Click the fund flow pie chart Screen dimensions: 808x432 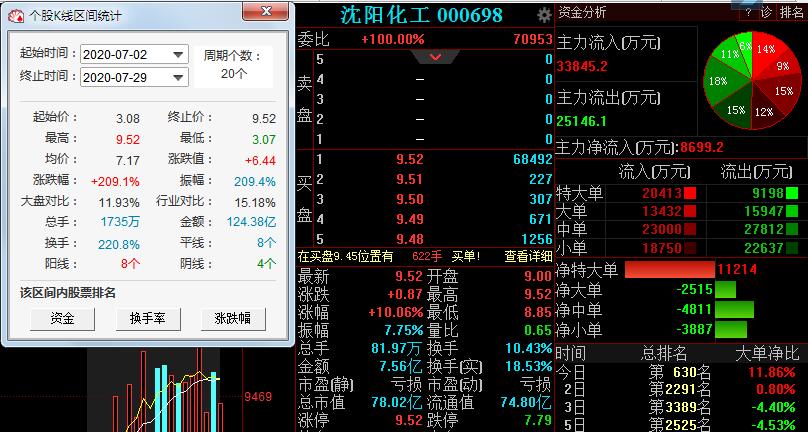point(752,80)
